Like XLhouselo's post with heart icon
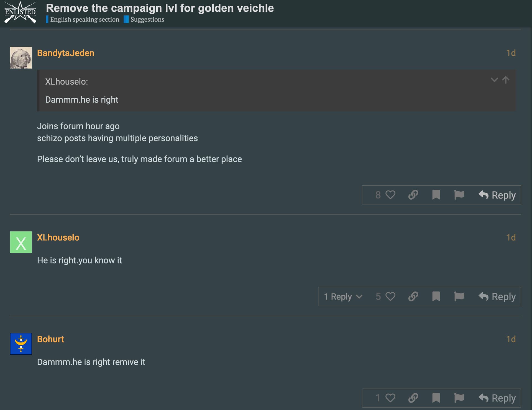 390,296
